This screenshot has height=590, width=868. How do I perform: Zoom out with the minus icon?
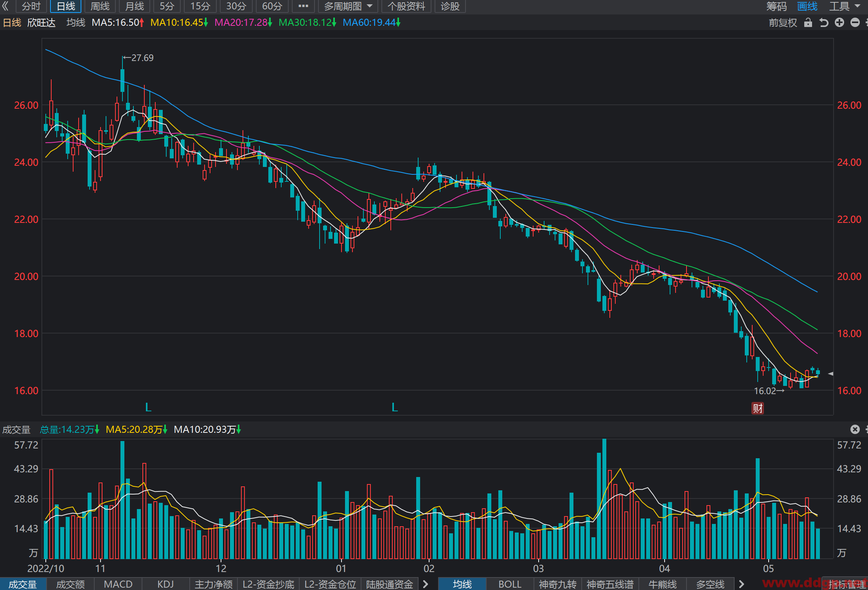click(x=855, y=23)
